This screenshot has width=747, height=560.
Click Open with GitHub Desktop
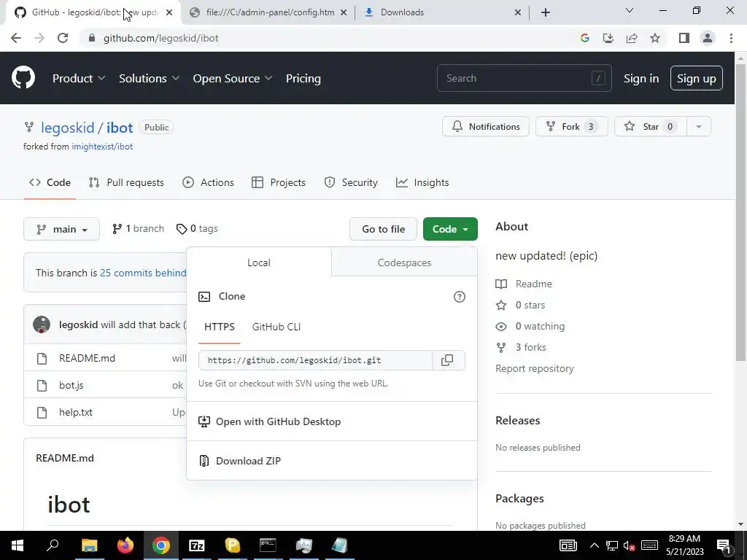(332, 421)
